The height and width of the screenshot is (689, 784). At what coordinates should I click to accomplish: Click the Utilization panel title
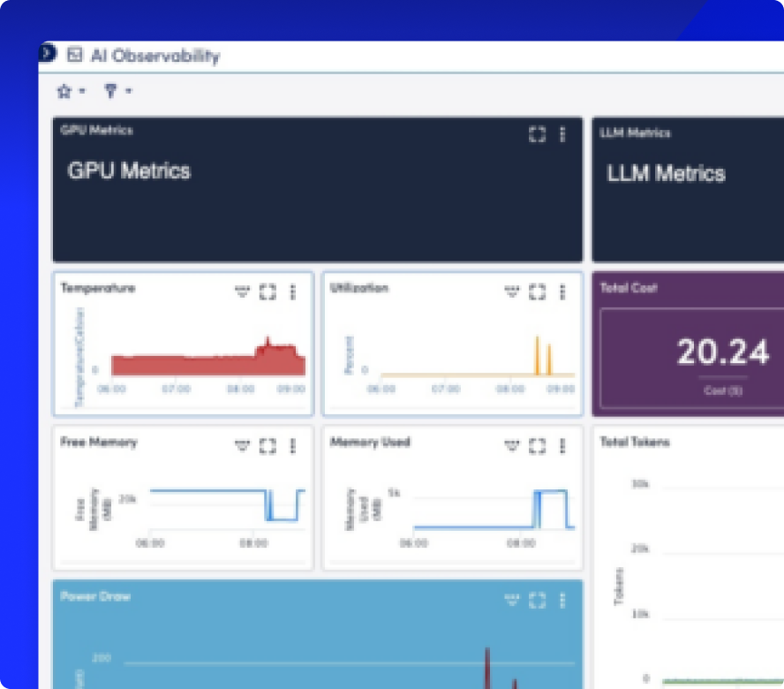(359, 288)
